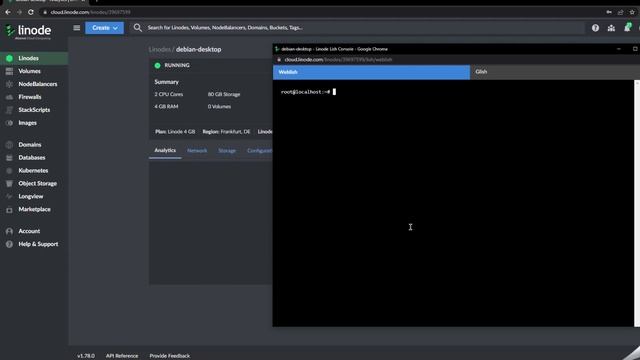Select the Glish tab in Lish console
Screen dimensions: 640x360
(x=555, y=72)
